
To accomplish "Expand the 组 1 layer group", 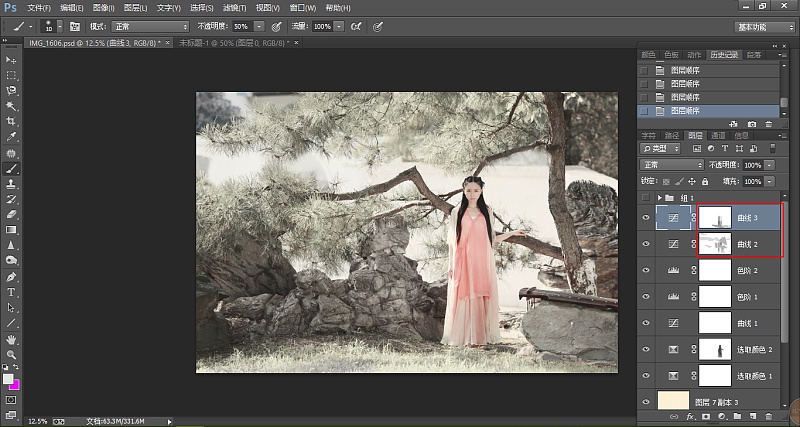I will coord(660,197).
